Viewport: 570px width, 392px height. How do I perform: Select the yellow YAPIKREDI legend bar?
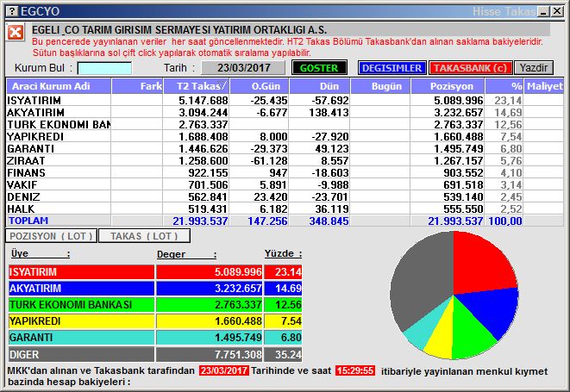coord(155,320)
